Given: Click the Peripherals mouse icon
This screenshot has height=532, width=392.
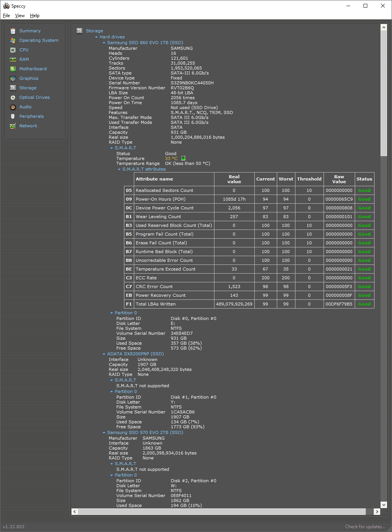Looking at the screenshot, I should coord(13,116).
